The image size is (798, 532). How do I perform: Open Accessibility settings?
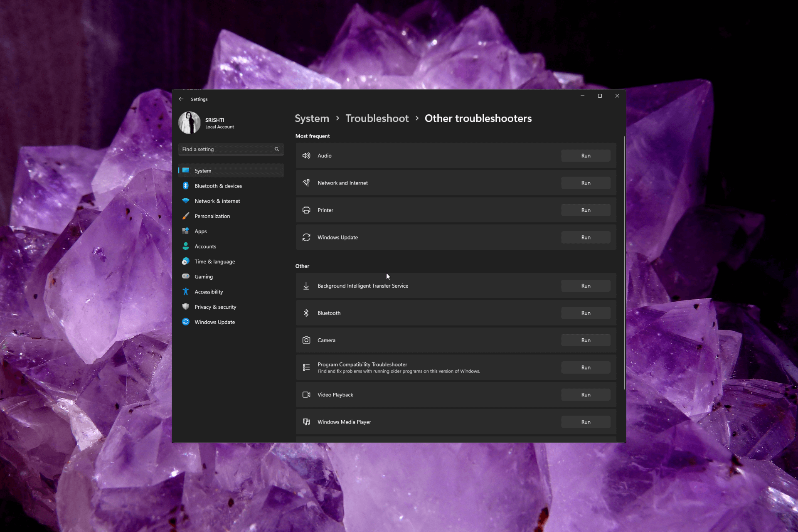(231, 292)
